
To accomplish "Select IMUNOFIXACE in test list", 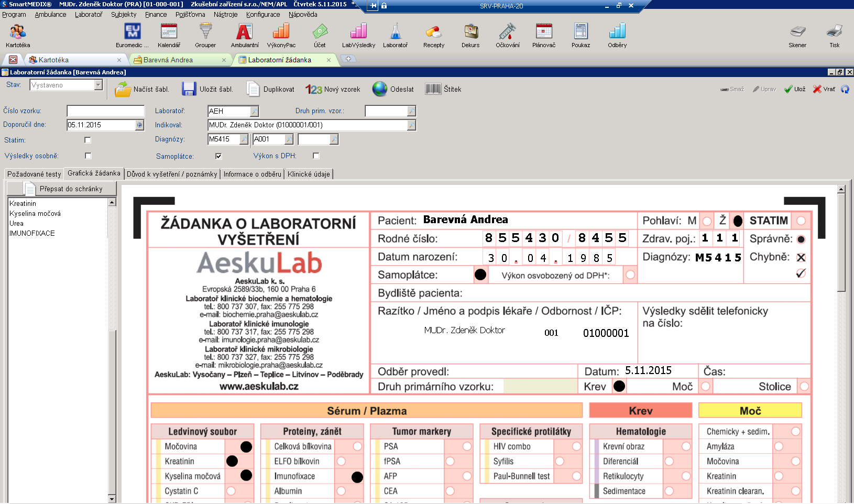I will tap(32, 233).
